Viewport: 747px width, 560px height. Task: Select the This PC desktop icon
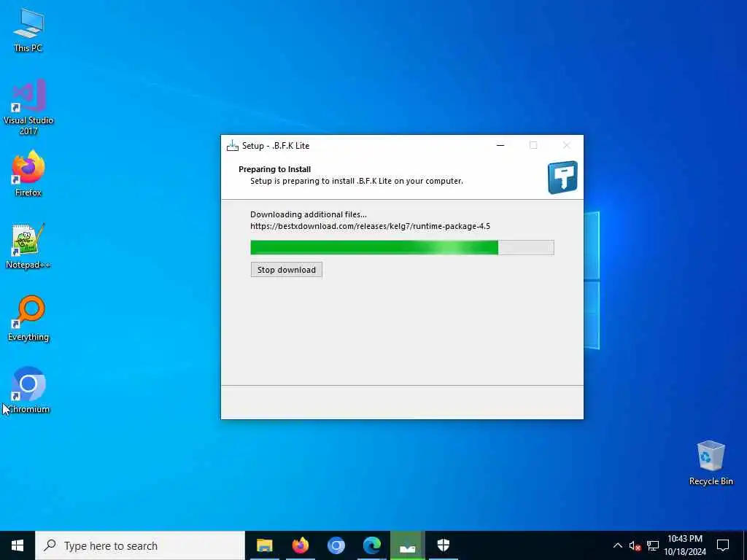pyautogui.click(x=28, y=30)
